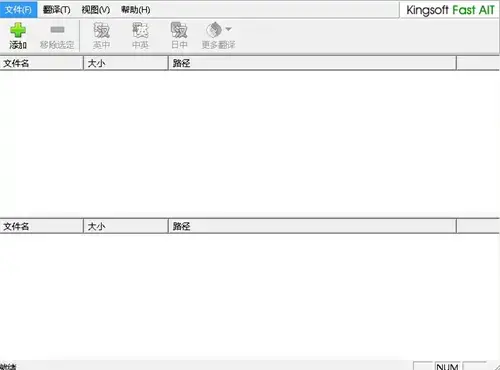Click the Kingsoft Fast AIT logo

pyautogui.click(x=450, y=10)
